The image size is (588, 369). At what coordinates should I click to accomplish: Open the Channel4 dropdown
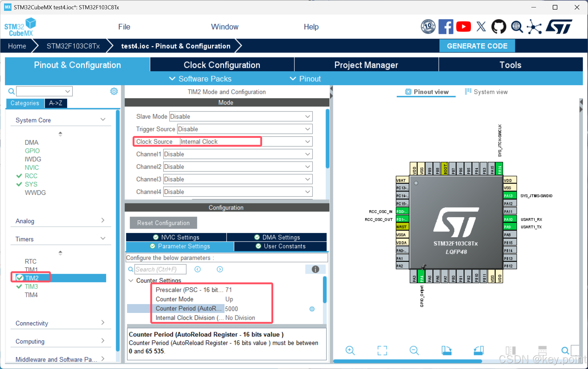[x=238, y=192]
